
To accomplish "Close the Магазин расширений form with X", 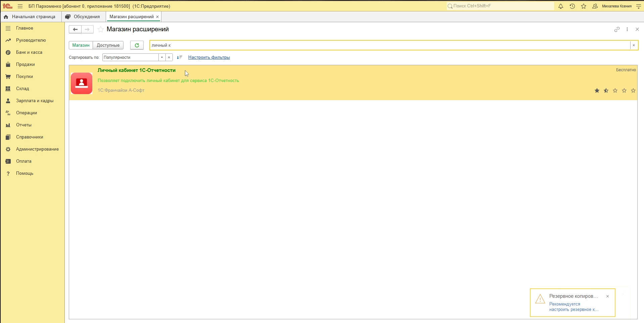I will click(637, 29).
